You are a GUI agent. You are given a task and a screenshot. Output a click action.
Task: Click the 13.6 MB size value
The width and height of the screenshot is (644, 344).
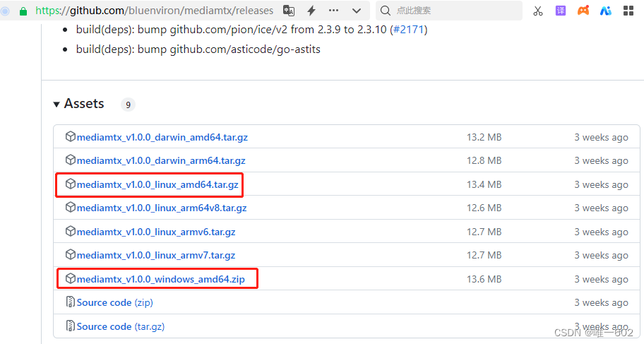click(484, 280)
